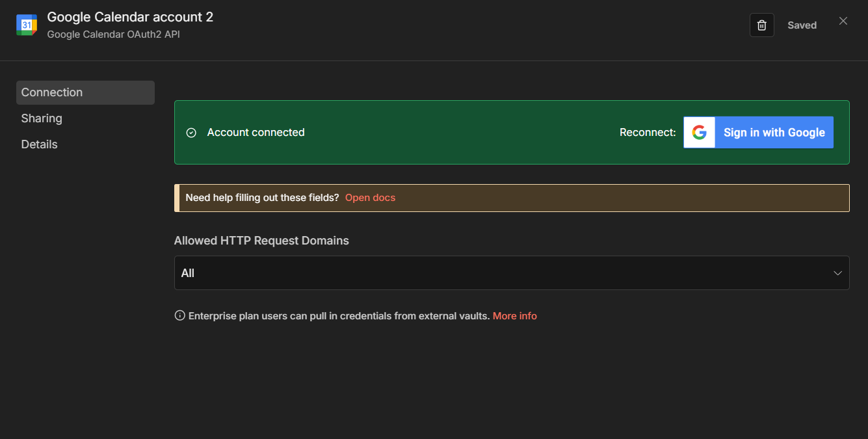868x439 pixels.
Task: Delete this credential with the trash icon
Action: [x=762, y=25]
